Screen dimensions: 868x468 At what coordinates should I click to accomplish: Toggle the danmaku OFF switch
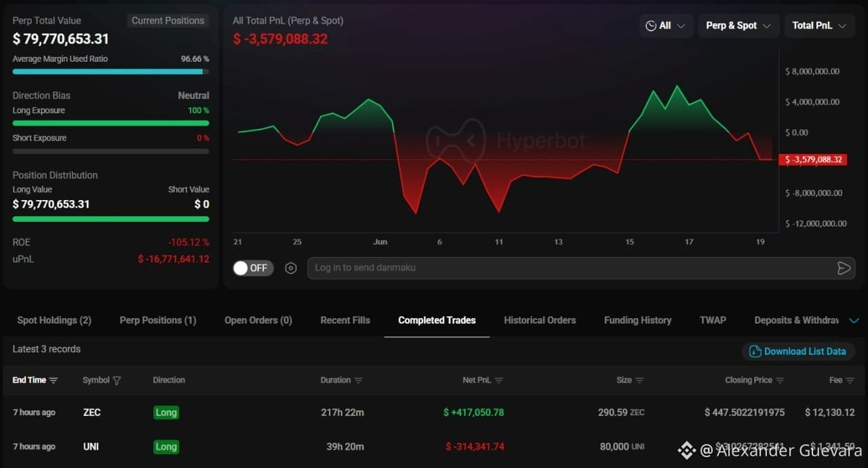point(253,268)
